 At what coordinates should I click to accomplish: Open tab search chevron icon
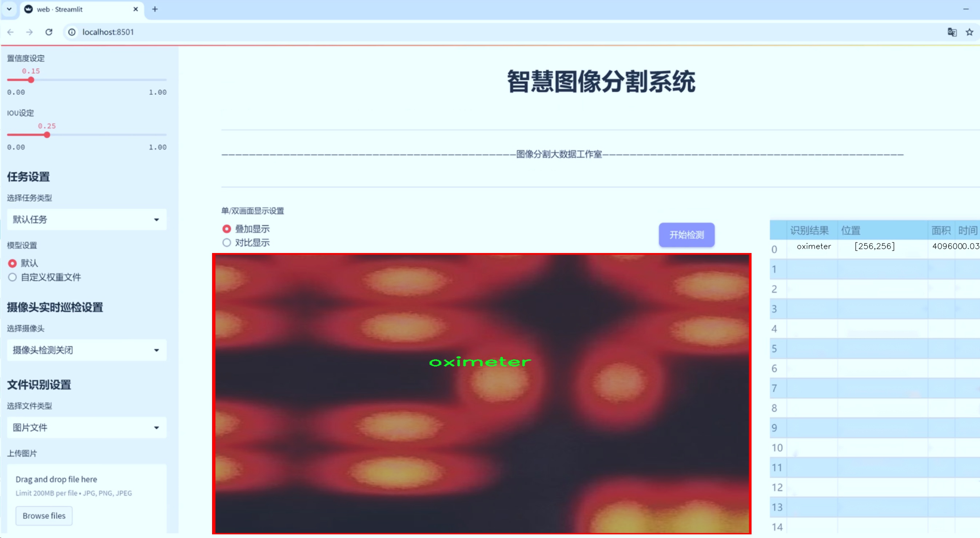pos(9,9)
